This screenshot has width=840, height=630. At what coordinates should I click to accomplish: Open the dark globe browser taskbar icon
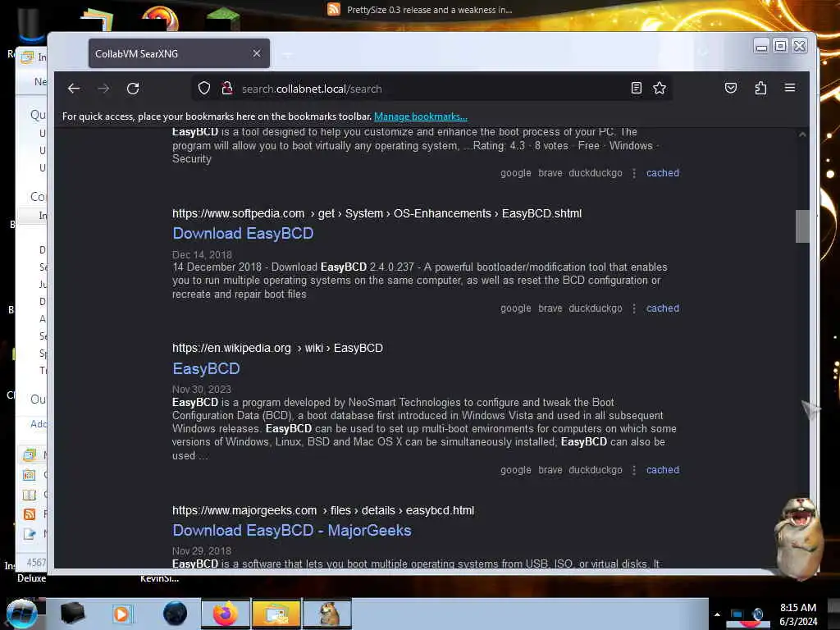[176, 614]
